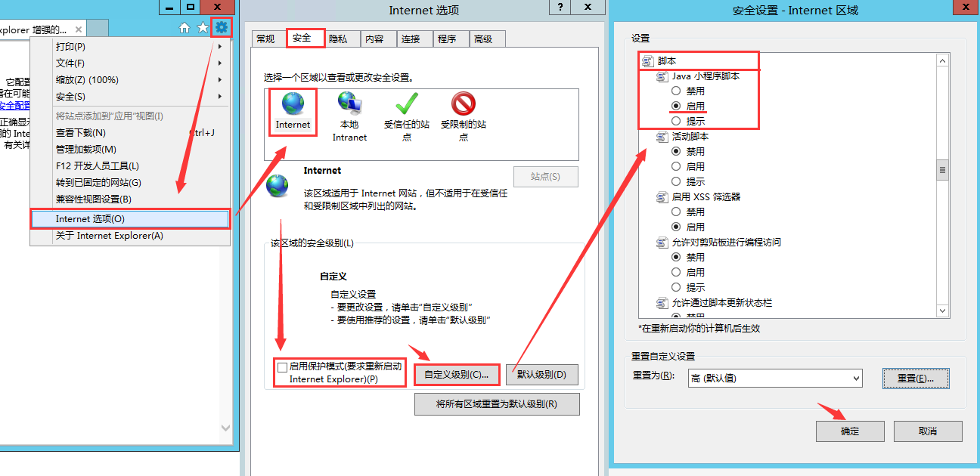Click the help question mark in Internet 选项

[x=560, y=7]
